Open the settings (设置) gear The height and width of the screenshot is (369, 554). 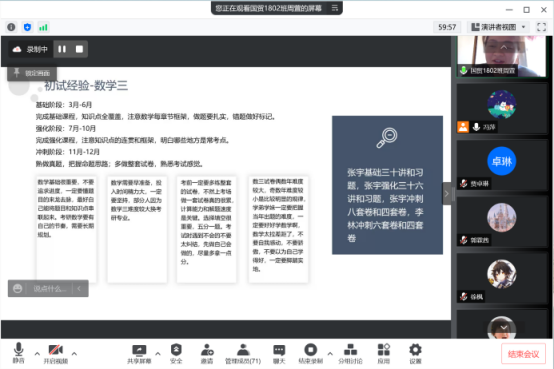(x=415, y=353)
